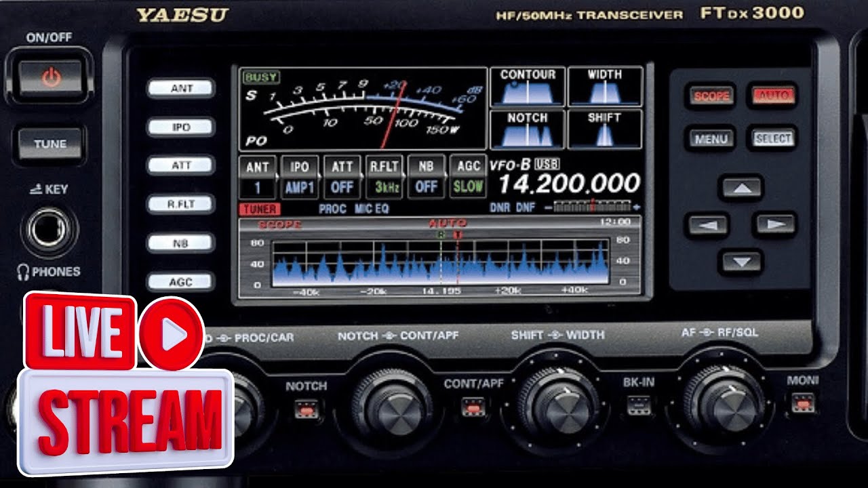
Task: Click the red T marker on scope
Action: (458, 235)
